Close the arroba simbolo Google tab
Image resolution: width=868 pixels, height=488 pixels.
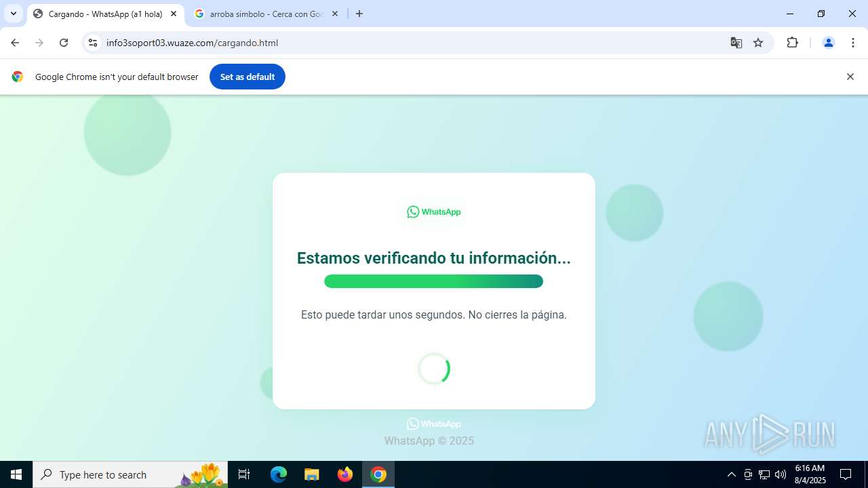point(335,14)
